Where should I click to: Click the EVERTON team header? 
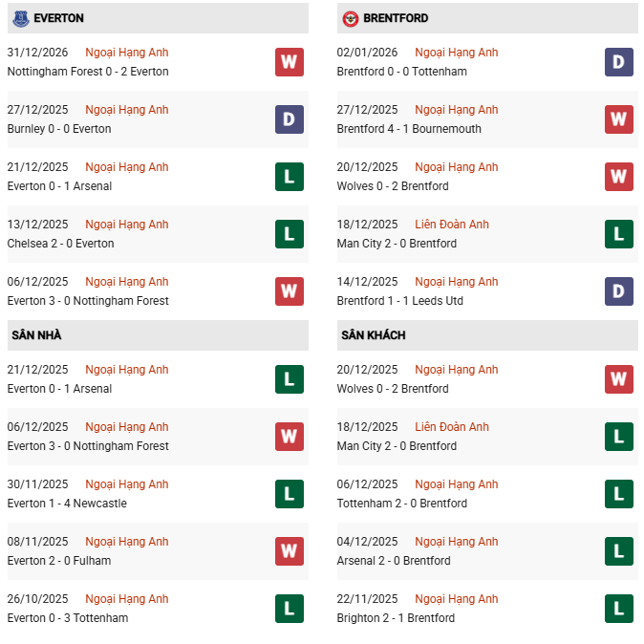(58, 18)
